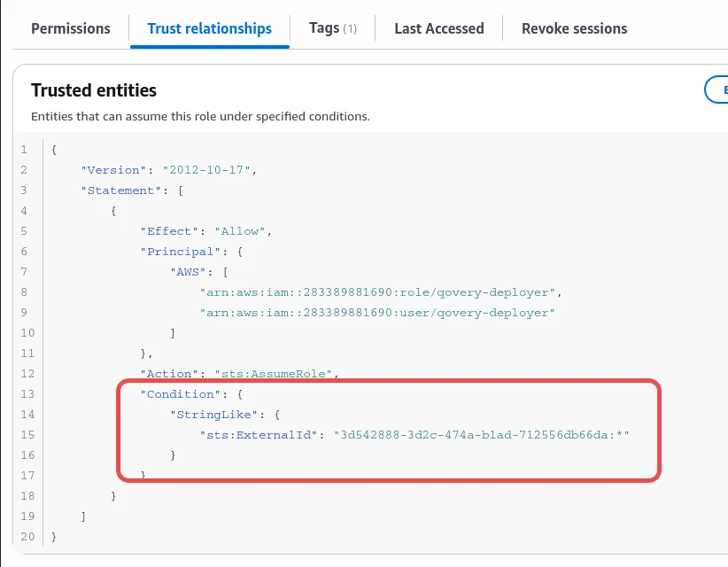Switch to the Tags tab
The height and width of the screenshot is (567, 728).
[332, 28]
